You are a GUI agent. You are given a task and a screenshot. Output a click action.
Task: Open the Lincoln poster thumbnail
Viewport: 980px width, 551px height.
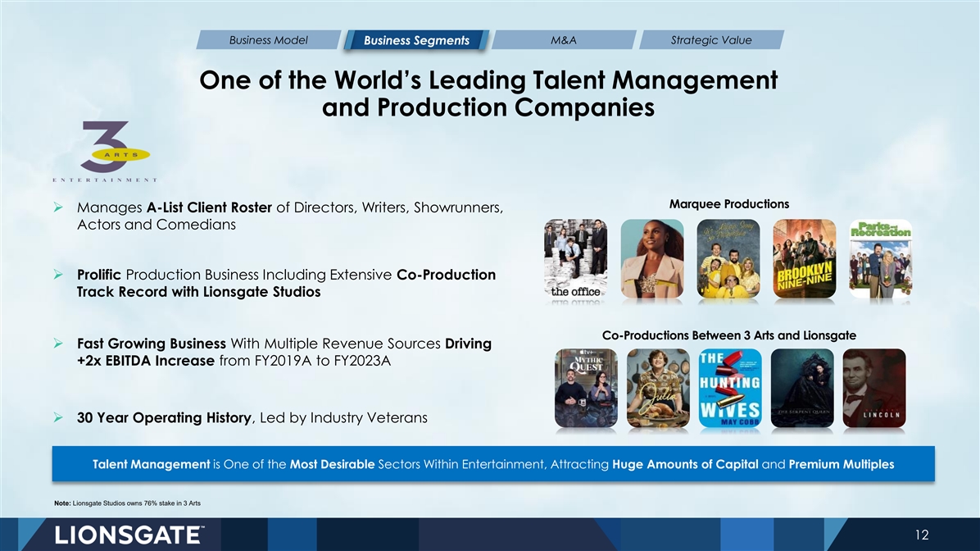(x=873, y=389)
